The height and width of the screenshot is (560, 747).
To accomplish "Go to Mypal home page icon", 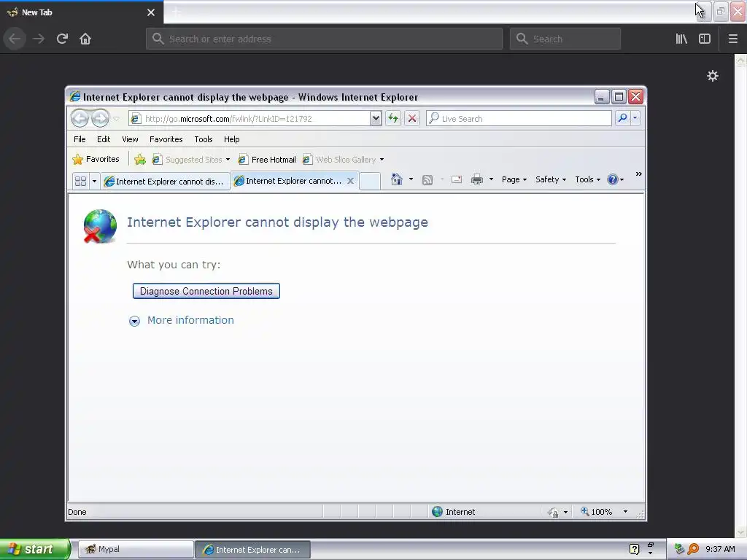I will 85,39.
